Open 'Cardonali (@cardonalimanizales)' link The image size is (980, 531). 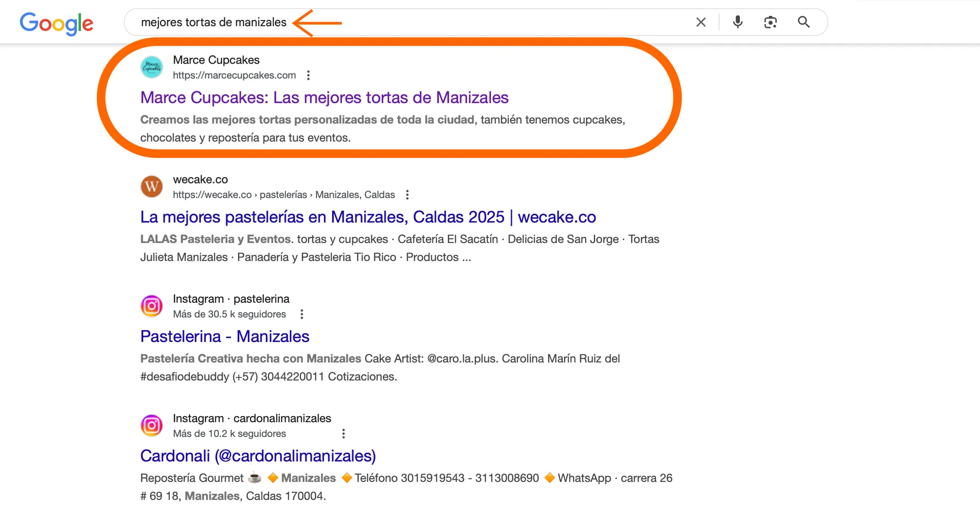pos(258,456)
